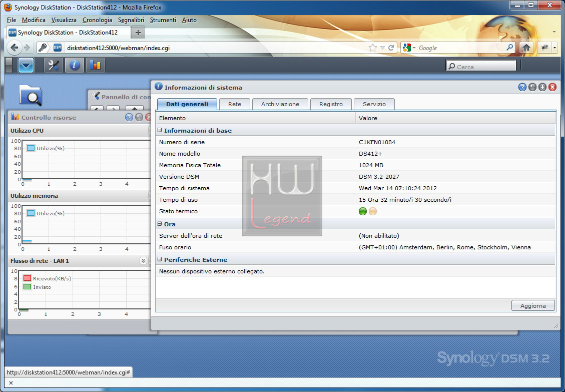Screen dimensions: 565x392
Task: Click the Valore column header
Action: 455,118
